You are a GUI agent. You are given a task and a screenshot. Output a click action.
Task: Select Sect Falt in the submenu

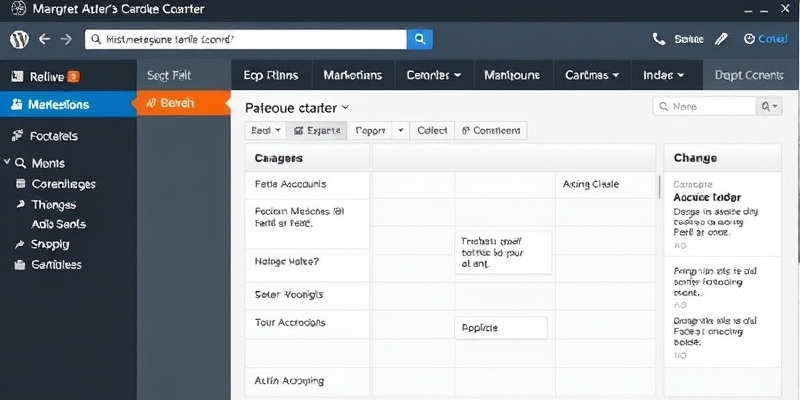pos(169,76)
